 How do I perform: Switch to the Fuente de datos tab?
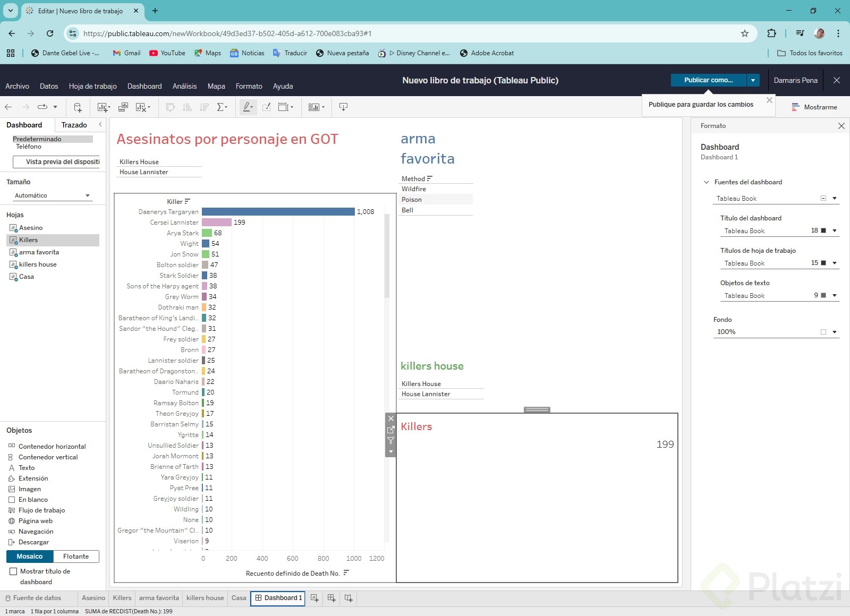tap(37, 598)
